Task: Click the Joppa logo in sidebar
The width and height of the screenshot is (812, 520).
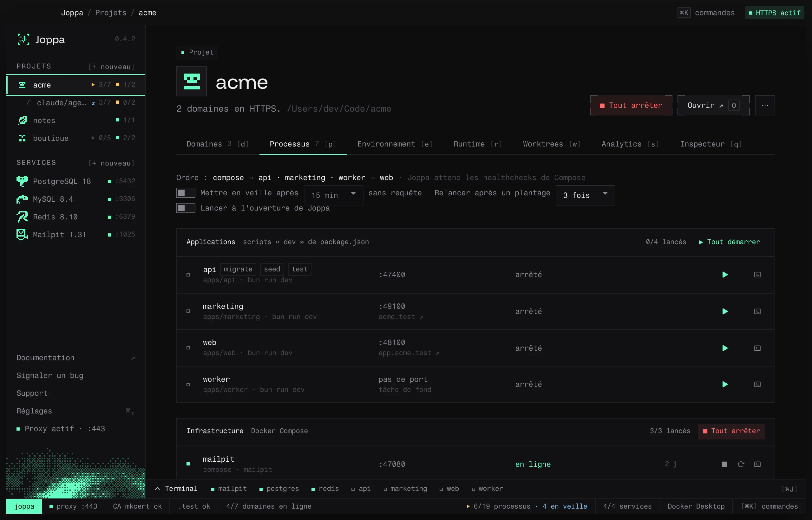Action: [x=23, y=40]
